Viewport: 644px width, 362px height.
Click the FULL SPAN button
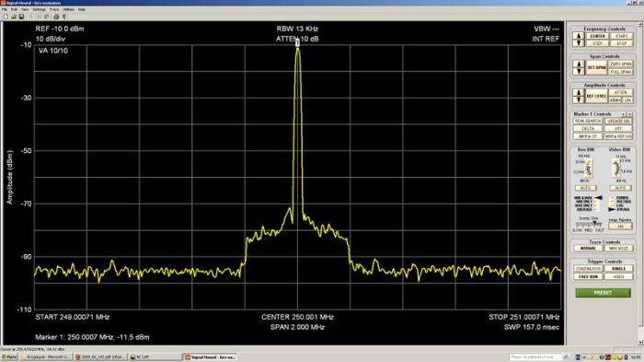[x=621, y=72]
